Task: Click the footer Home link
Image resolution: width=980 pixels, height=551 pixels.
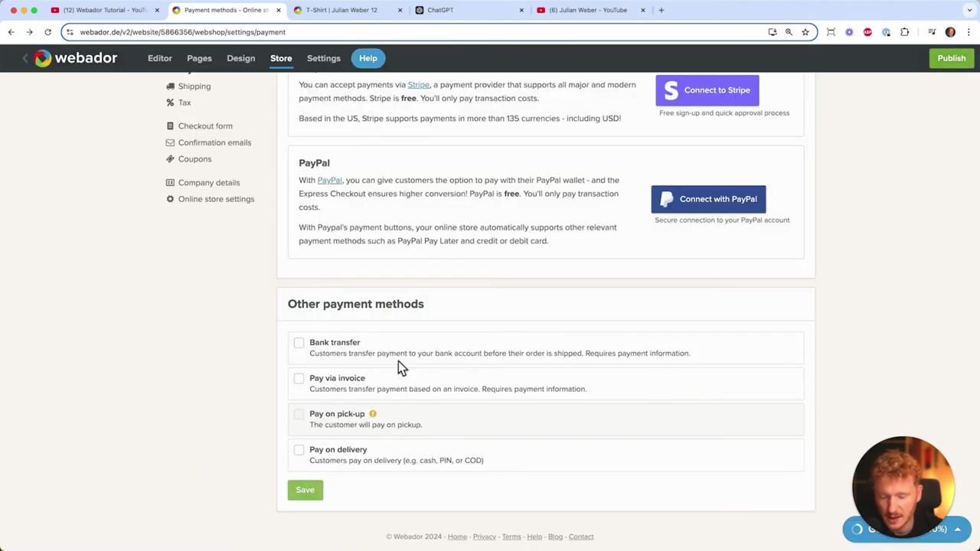Action: click(x=457, y=536)
